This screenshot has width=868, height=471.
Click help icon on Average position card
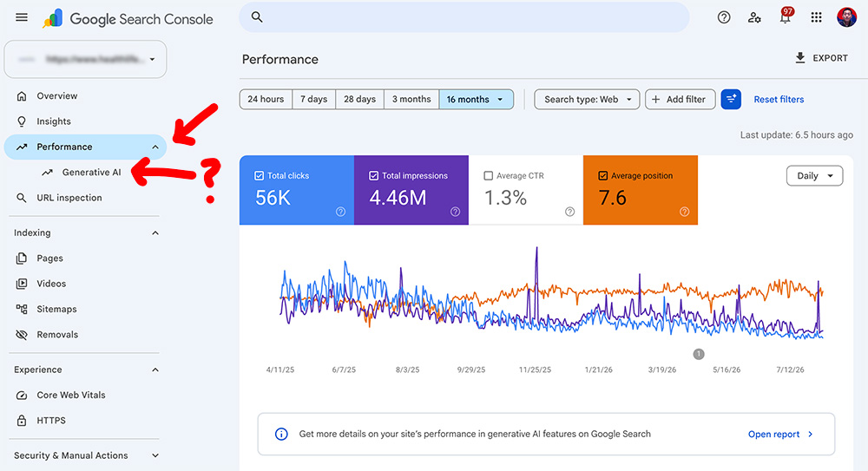684,212
